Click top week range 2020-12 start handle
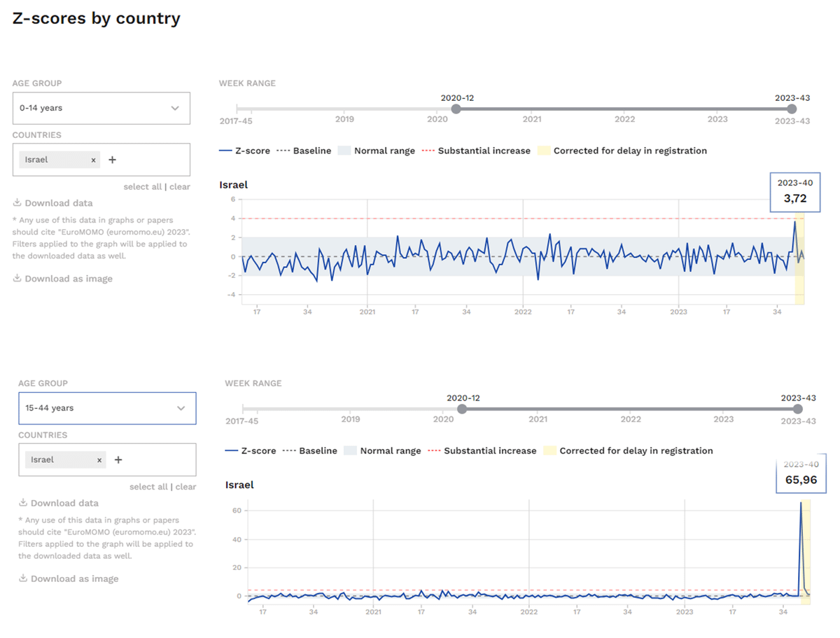The height and width of the screenshot is (638, 840). pos(456,109)
